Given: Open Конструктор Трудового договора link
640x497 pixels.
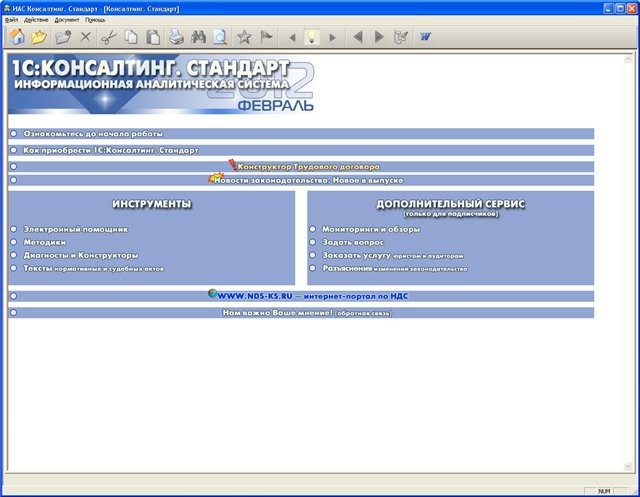Looking at the screenshot, I should [x=309, y=166].
